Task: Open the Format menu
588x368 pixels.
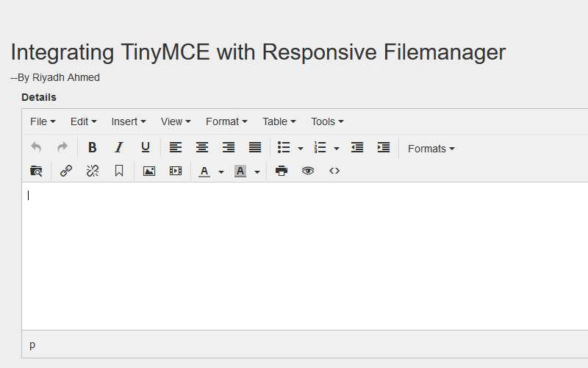Action: click(x=226, y=121)
